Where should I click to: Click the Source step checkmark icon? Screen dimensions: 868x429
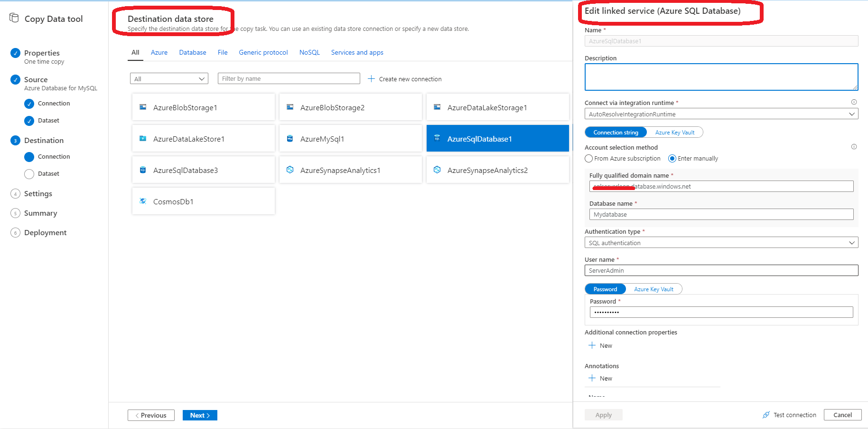[x=15, y=79]
